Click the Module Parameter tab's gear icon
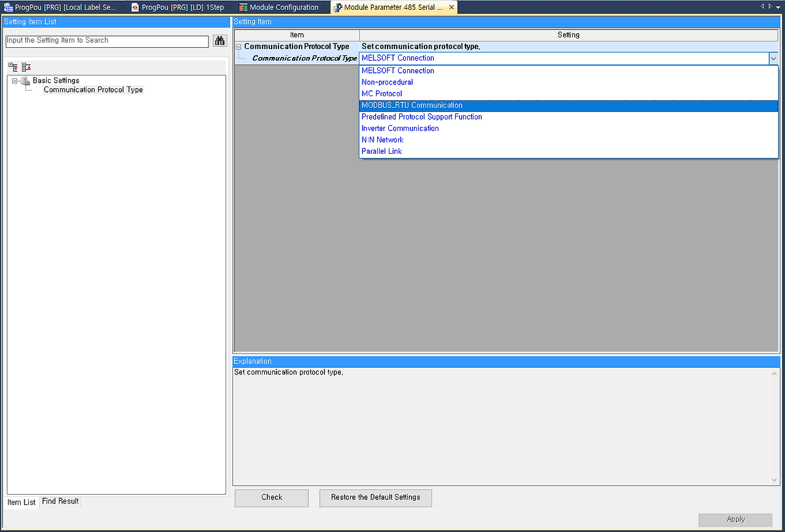 click(x=337, y=7)
